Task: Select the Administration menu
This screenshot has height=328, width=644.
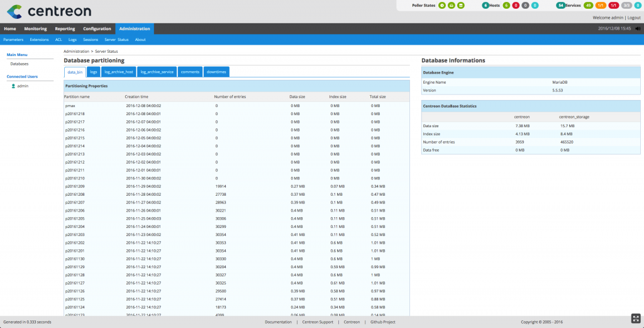Action: point(135,29)
